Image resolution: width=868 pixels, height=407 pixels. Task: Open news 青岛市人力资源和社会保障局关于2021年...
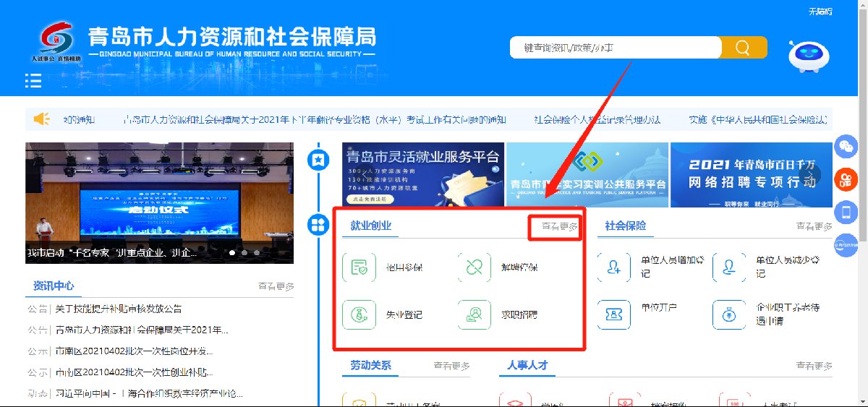click(142, 330)
